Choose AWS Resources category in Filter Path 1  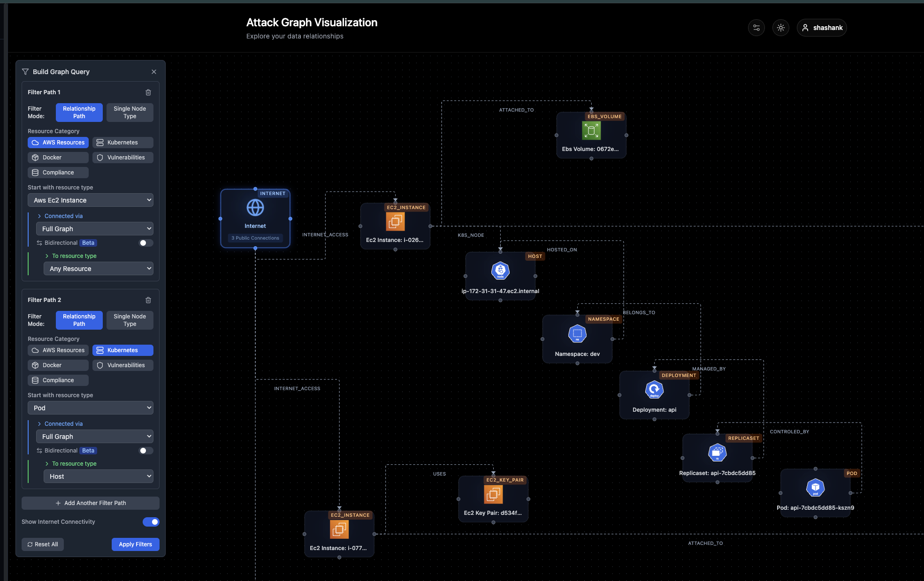[x=58, y=143]
